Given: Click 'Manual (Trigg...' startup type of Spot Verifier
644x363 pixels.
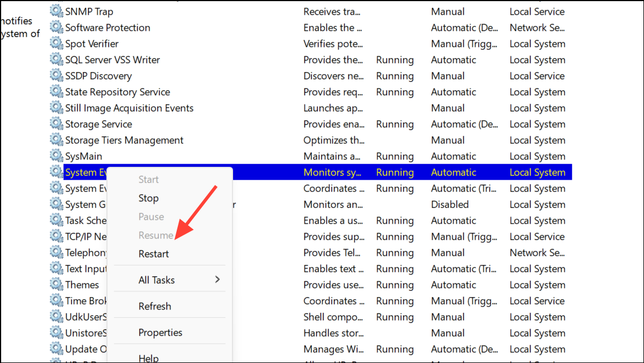Looking at the screenshot, I should (464, 44).
